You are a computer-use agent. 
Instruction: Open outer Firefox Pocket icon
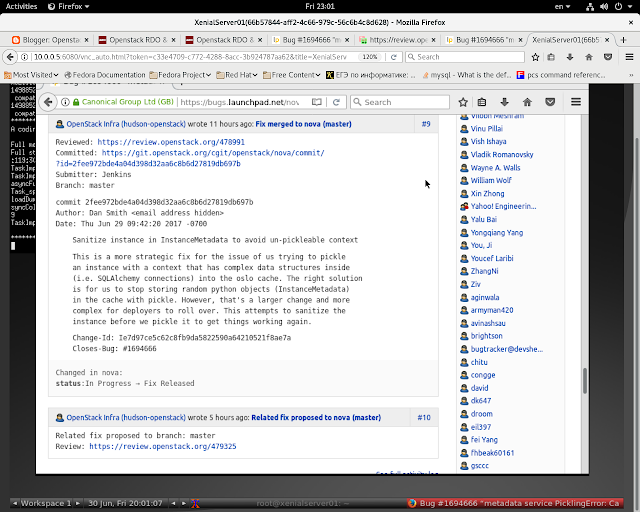tap(608, 57)
